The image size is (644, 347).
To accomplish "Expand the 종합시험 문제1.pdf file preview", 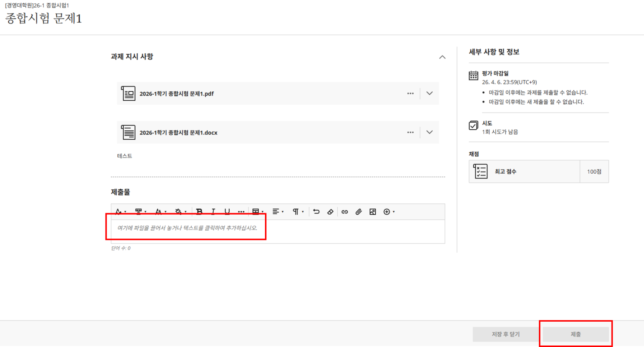I will coord(429,94).
